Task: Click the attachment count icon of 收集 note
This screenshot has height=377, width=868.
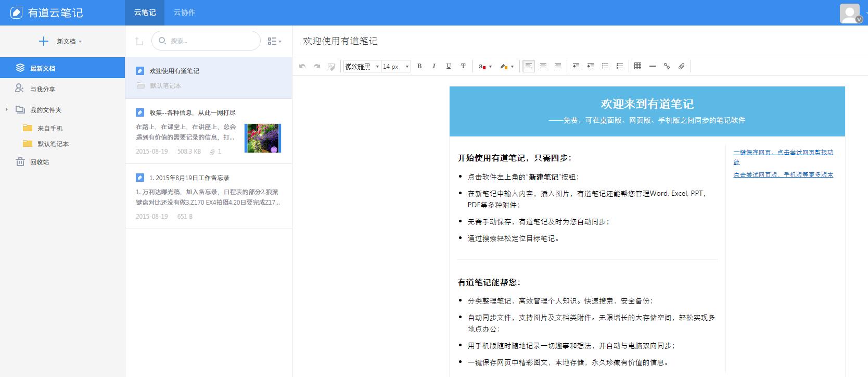Action: 212,152
